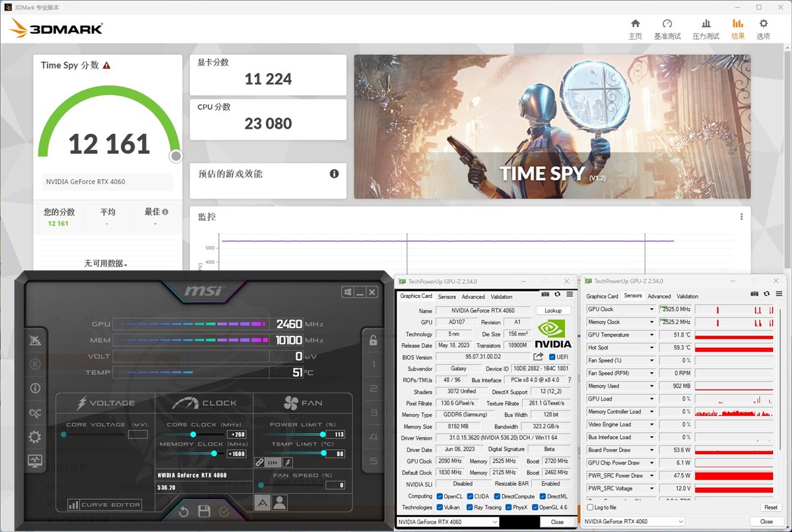Start OC Scanner magnifier icon in Afterburner

click(35, 412)
